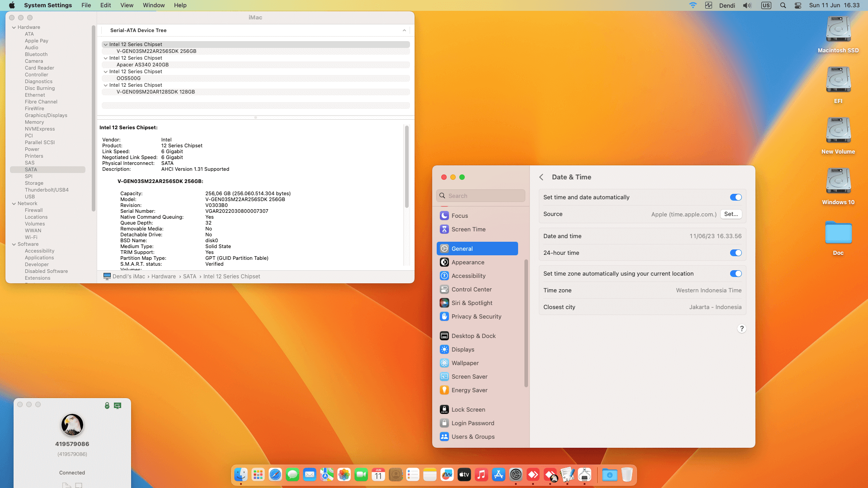This screenshot has width=868, height=488.
Task: Click System Information sidebar scrollbar
Action: click(x=94, y=118)
